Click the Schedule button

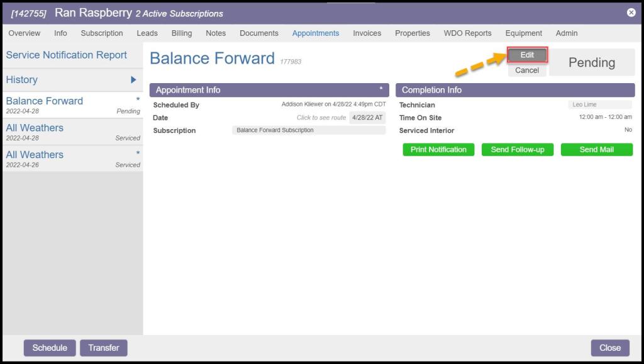point(50,348)
